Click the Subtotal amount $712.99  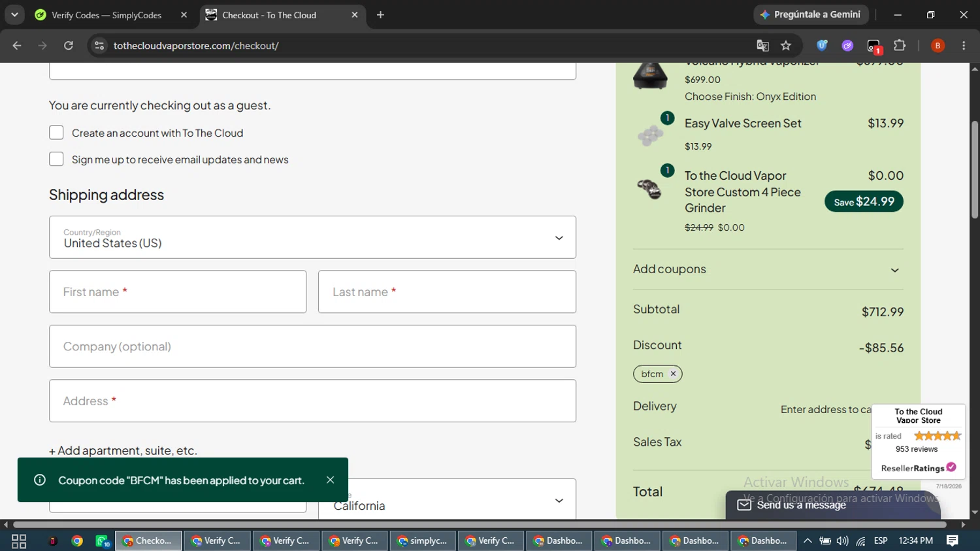tap(883, 312)
